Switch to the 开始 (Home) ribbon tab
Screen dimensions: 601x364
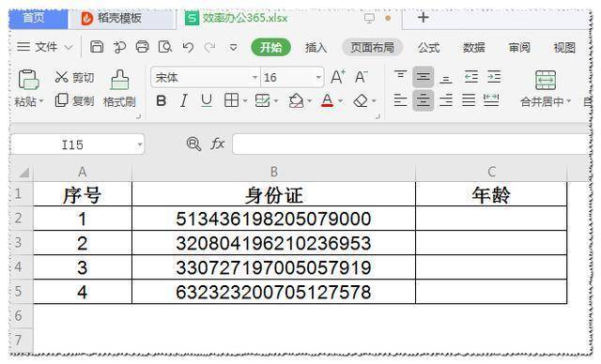tap(271, 48)
